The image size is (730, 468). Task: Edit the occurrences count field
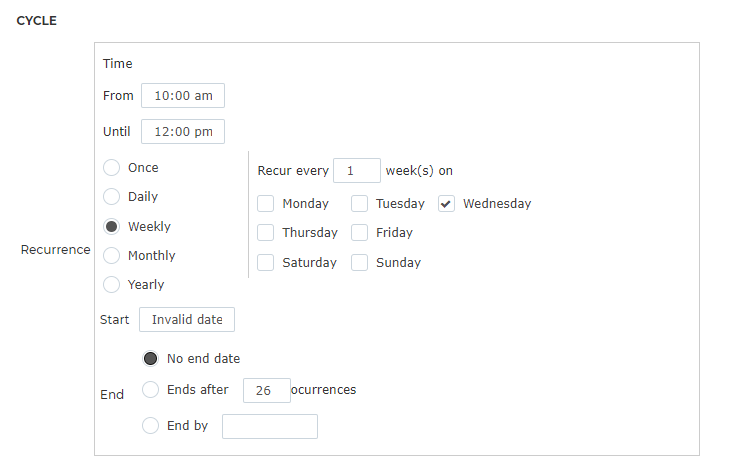point(267,390)
